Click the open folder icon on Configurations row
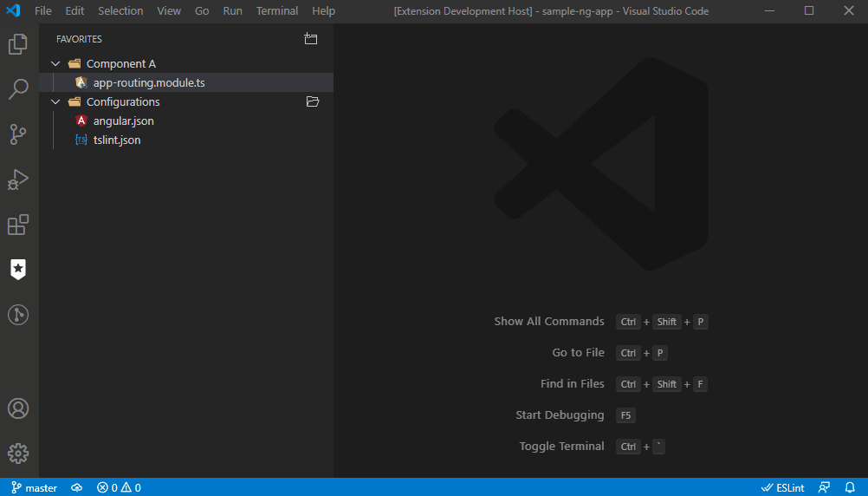This screenshot has height=496, width=868. [313, 101]
